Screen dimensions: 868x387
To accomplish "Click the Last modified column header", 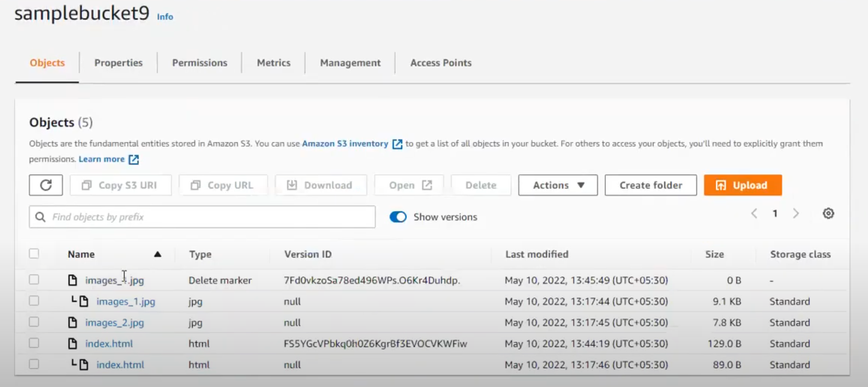I will pos(537,254).
